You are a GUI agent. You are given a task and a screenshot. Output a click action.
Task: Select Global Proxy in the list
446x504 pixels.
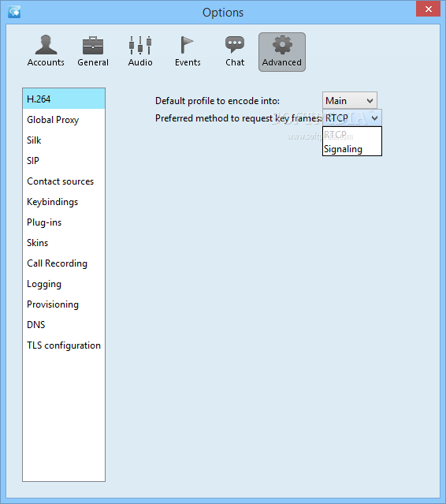pos(64,120)
